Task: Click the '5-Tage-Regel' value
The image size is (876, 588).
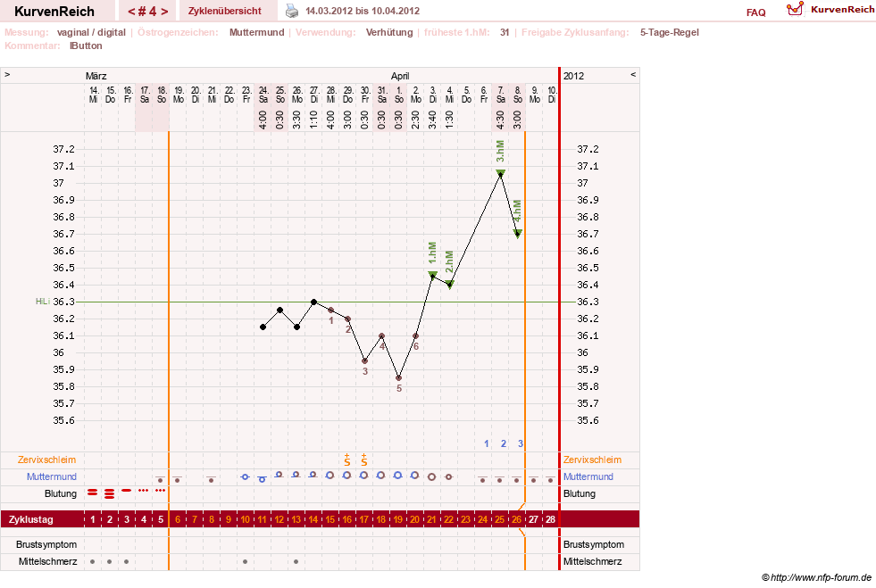Action: click(x=670, y=32)
